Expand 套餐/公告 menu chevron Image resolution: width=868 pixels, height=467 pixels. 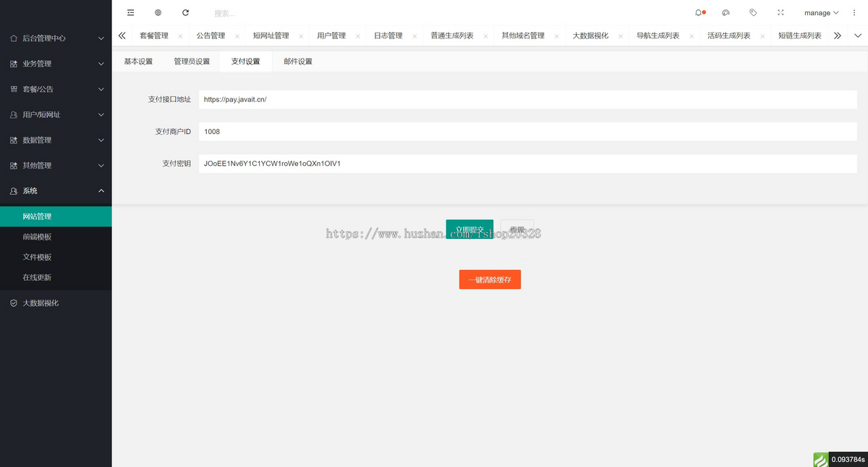101,89
